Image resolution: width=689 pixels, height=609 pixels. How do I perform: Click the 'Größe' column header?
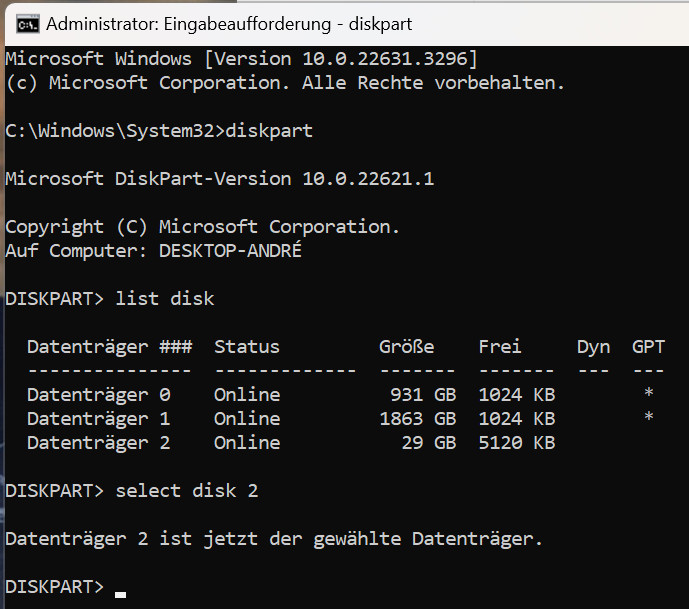[x=406, y=347]
